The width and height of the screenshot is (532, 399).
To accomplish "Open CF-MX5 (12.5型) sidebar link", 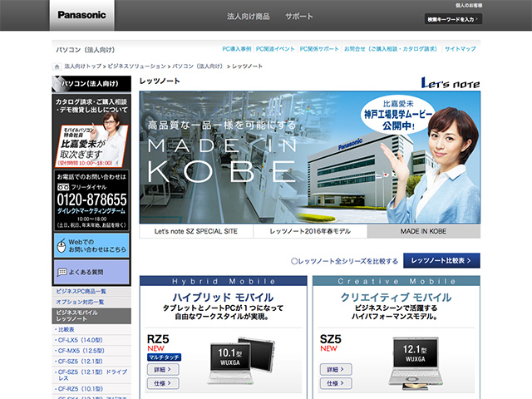I will coord(81,351).
